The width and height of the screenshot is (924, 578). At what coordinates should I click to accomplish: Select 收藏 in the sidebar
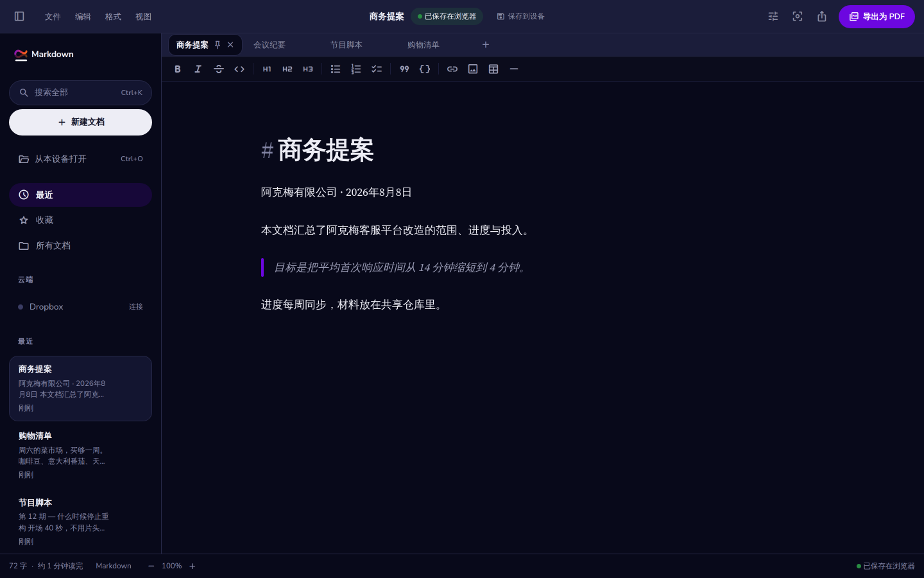click(x=80, y=220)
